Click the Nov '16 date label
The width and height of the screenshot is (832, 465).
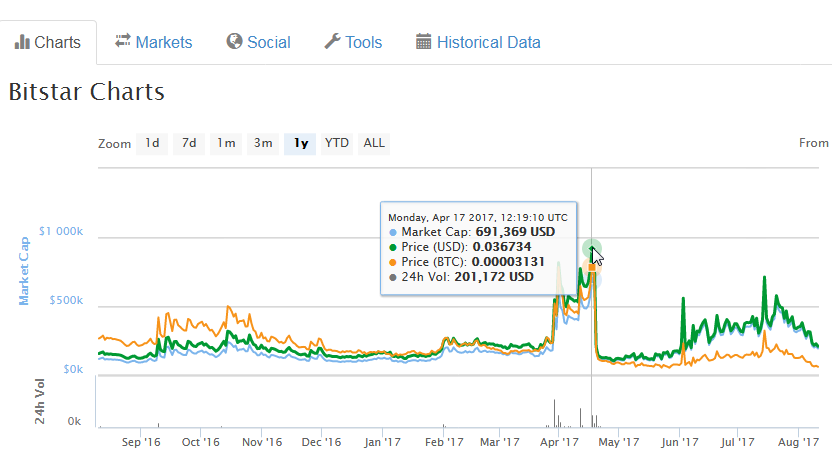click(x=262, y=442)
